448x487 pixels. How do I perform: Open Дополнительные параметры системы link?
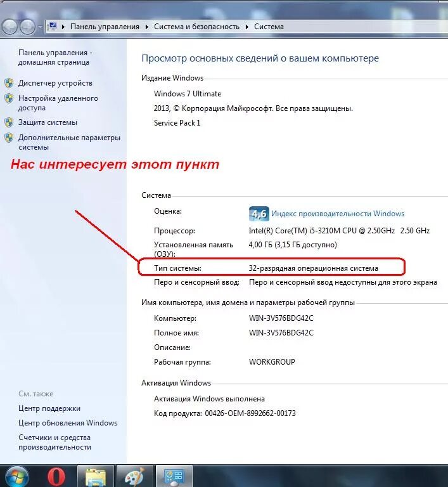coord(69,142)
